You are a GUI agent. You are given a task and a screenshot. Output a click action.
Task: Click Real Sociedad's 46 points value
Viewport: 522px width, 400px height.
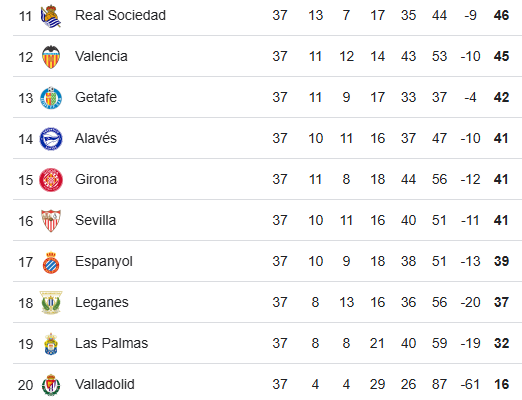(501, 15)
